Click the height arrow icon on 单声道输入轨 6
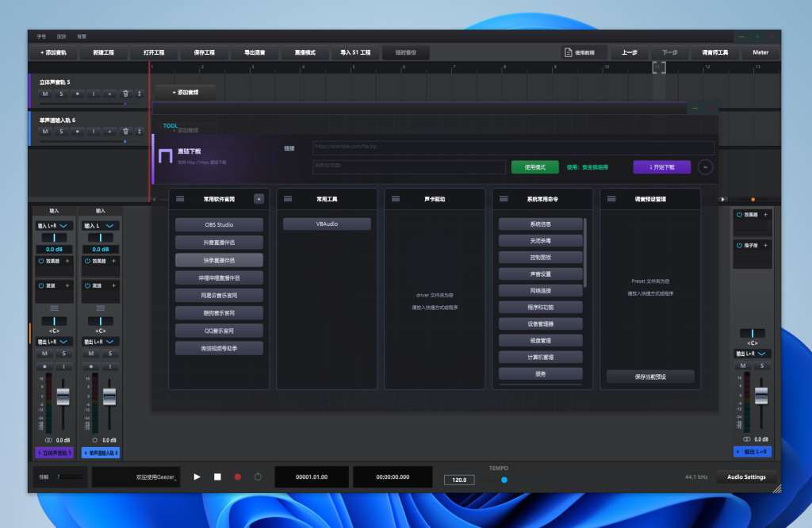This screenshot has height=528, width=812. [x=139, y=132]
